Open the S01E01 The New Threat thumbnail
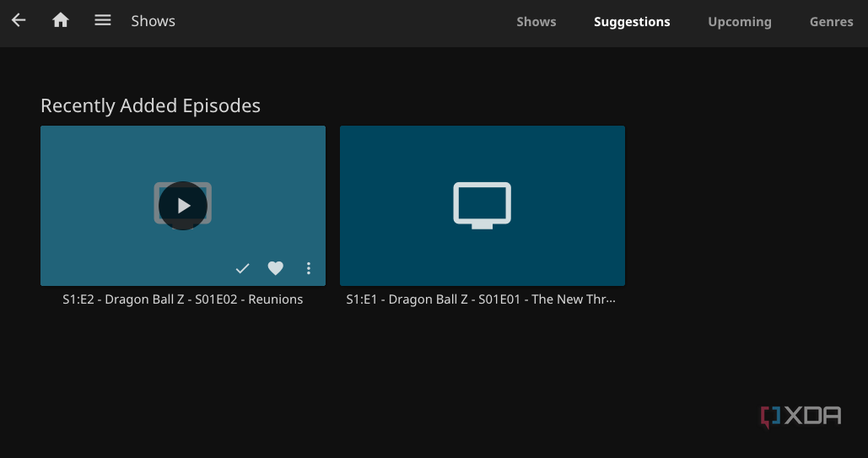The image size is (868, 458). [483, 206]
